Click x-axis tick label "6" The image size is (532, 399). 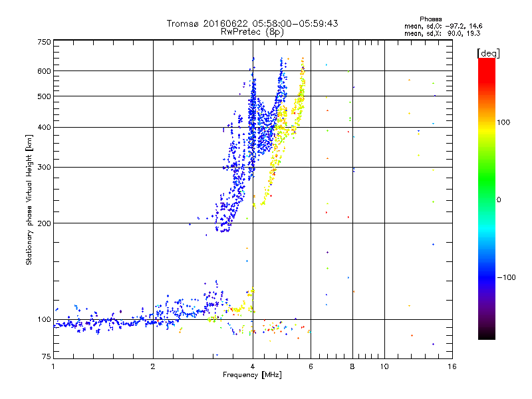coord(311,366)
